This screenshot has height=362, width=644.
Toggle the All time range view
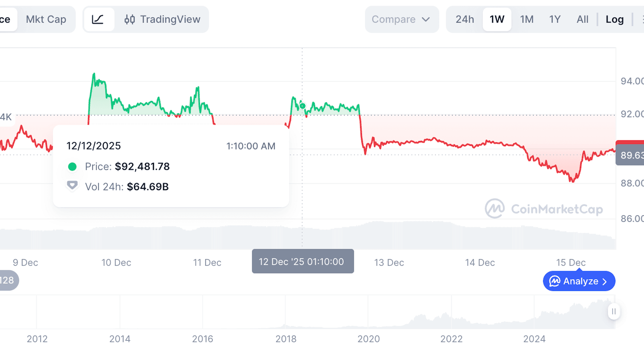tap(582, 19)
